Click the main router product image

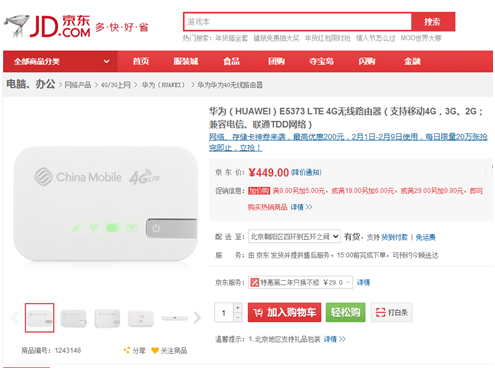tap(105, 204)
